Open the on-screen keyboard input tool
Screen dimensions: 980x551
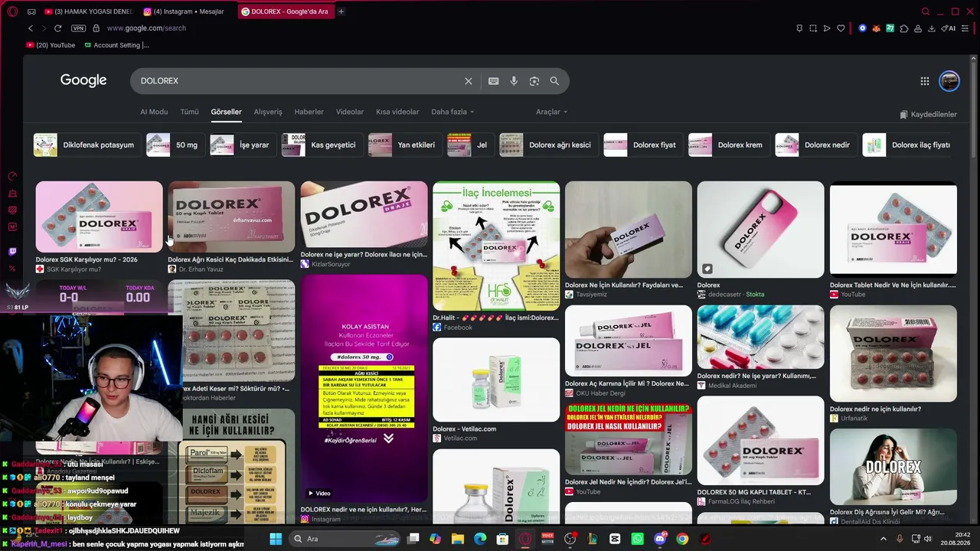point(494,81)
